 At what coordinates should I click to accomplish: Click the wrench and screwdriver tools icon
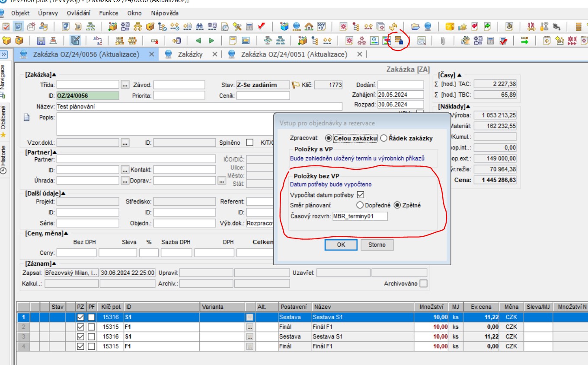(544, 26)
